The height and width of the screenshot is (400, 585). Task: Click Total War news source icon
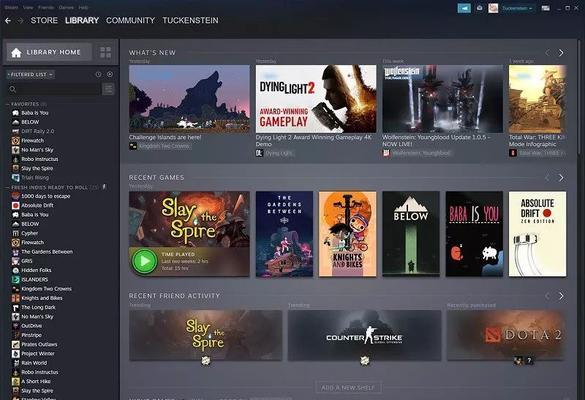513,153
